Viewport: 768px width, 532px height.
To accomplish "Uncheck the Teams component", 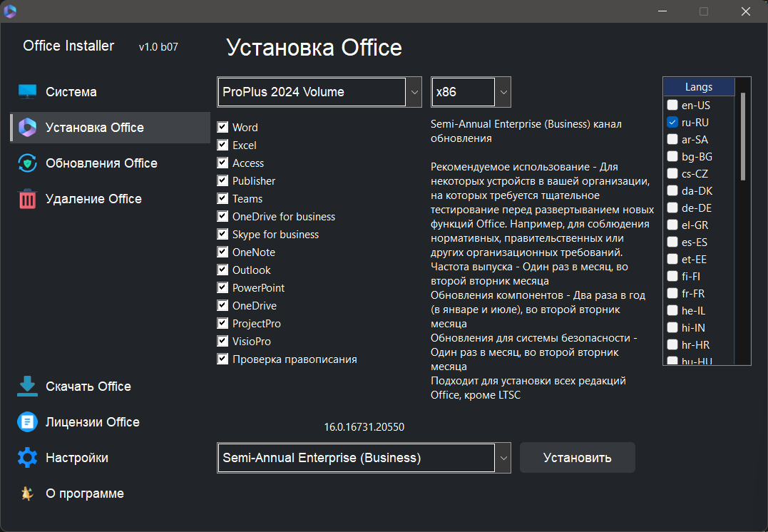I will coord(222,198).
